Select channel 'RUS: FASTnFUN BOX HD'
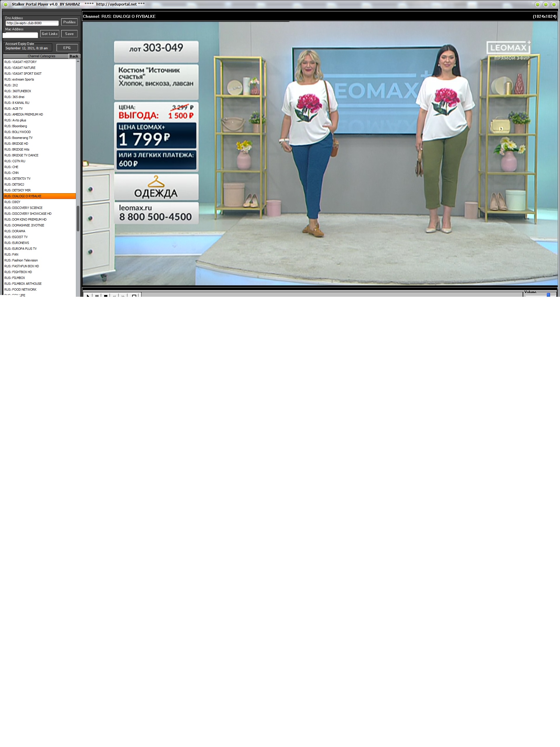The width and height of the screenshot is (560, 747). [39, 266]
